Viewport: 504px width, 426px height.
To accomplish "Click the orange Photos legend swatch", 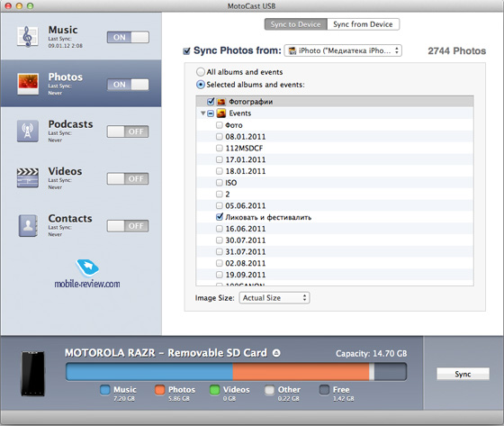I will coord(160,390).
